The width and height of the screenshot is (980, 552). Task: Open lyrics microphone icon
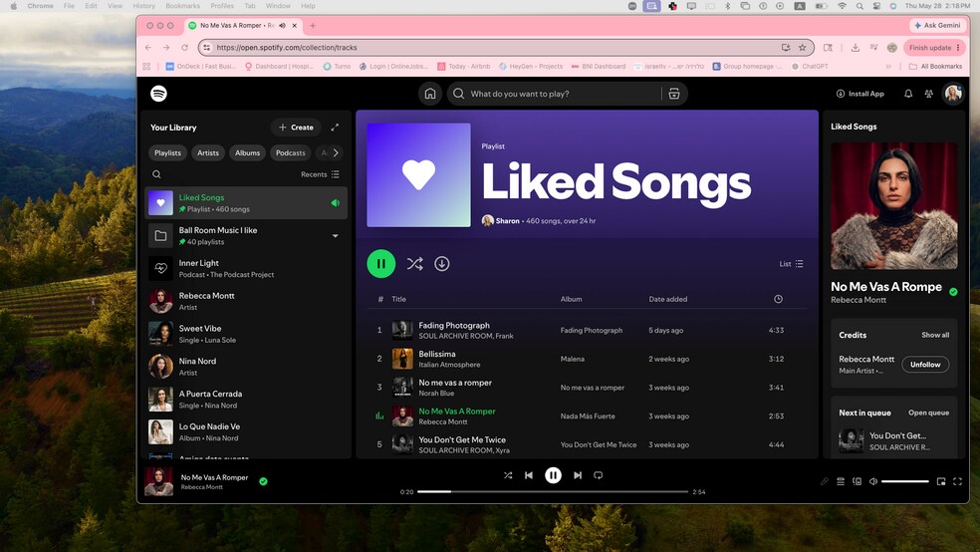pos(825,481)
